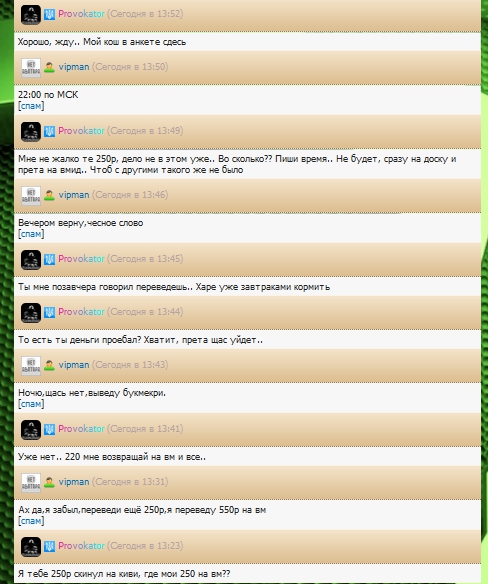Screen dimensions: 488x584
Task: Click vipman's avatar on the 13:50 message
Action: [31, 68]
